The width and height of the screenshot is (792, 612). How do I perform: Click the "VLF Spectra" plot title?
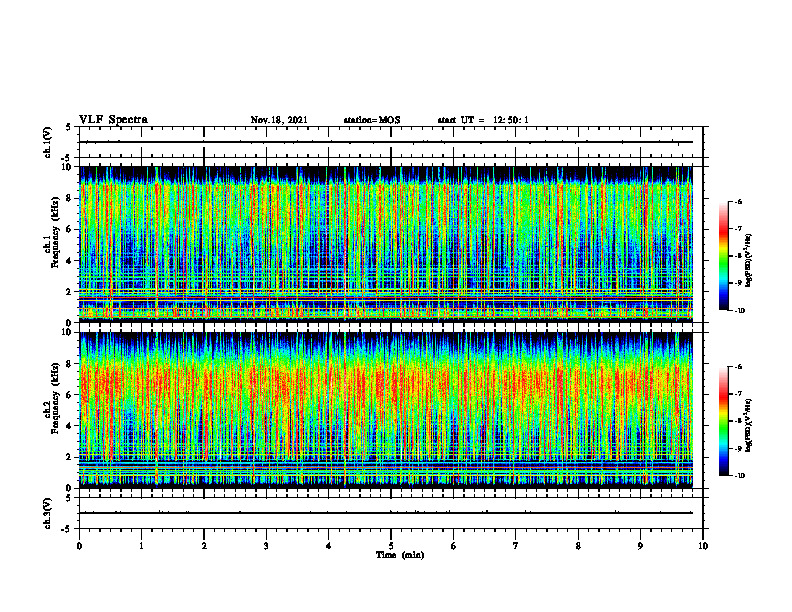coord(113,120)
